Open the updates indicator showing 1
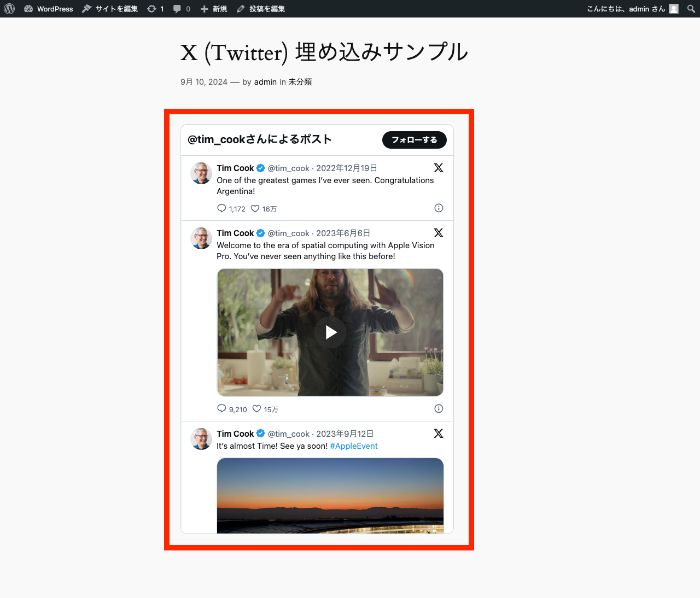 click(155, 9)
